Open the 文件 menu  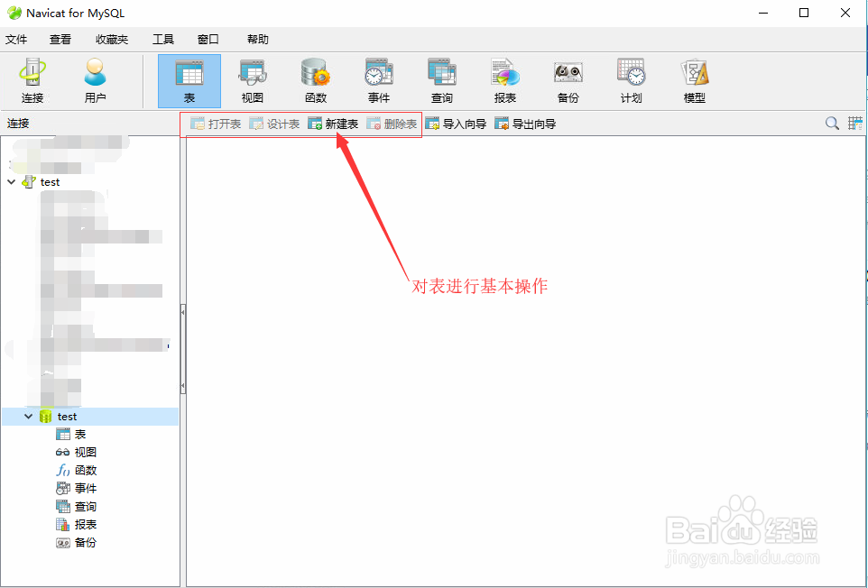(16, 40)
